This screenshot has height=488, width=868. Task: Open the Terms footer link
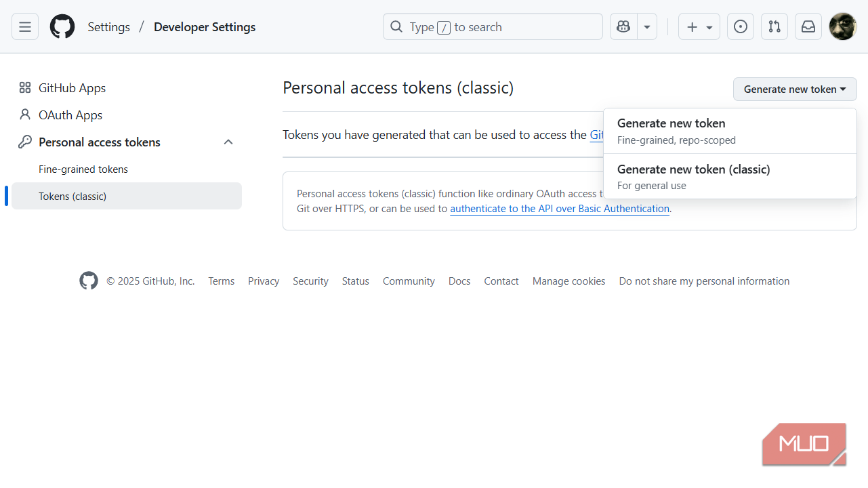222,281
